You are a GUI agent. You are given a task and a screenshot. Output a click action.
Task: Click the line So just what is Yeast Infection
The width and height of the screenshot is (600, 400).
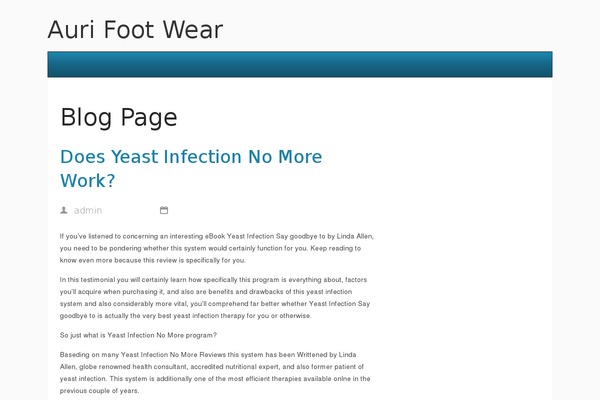pos(138,335)
